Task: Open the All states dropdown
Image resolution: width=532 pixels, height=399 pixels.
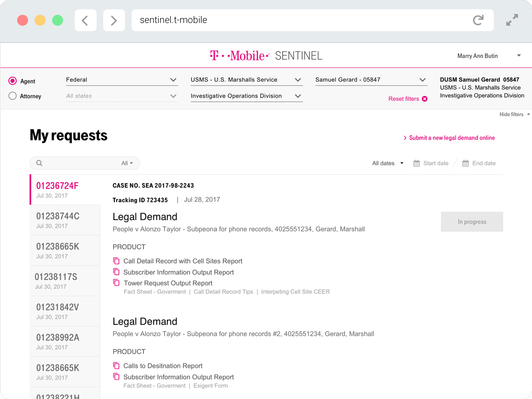Action: pyautogui.click(x=122, y=96)
